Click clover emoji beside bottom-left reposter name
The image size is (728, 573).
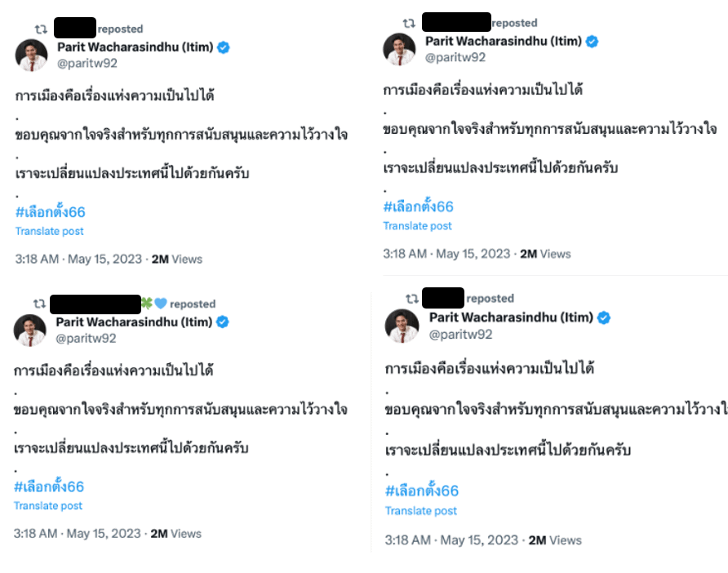[x=148, y=304]
